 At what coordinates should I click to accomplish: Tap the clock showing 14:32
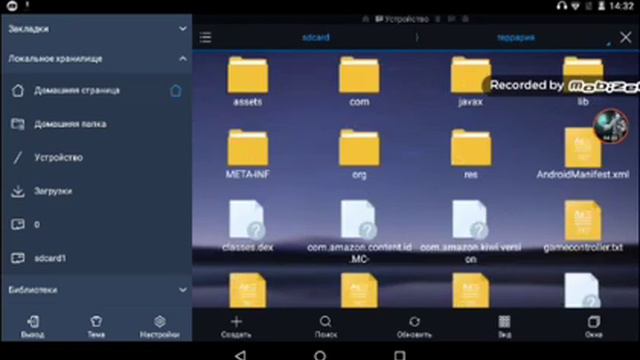pos(621,6)
